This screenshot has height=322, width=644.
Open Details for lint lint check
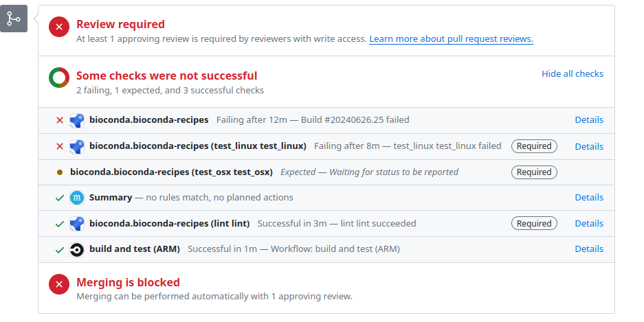click(x=589, y=224)
